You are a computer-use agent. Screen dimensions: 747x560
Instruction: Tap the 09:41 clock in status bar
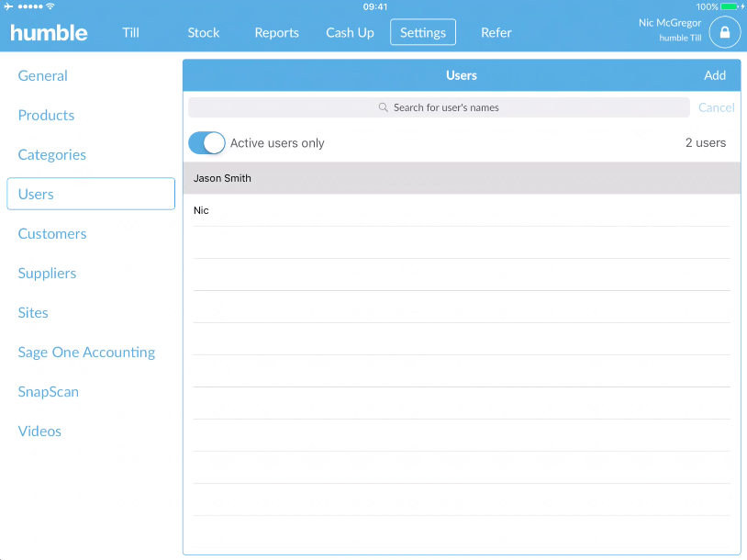click(x=375, y=6)
